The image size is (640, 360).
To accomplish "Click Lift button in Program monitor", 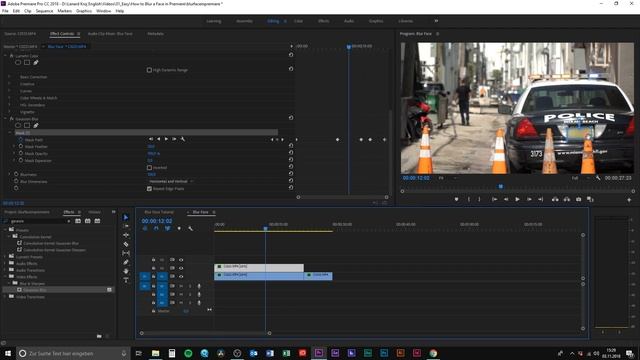I will point(555,199).
